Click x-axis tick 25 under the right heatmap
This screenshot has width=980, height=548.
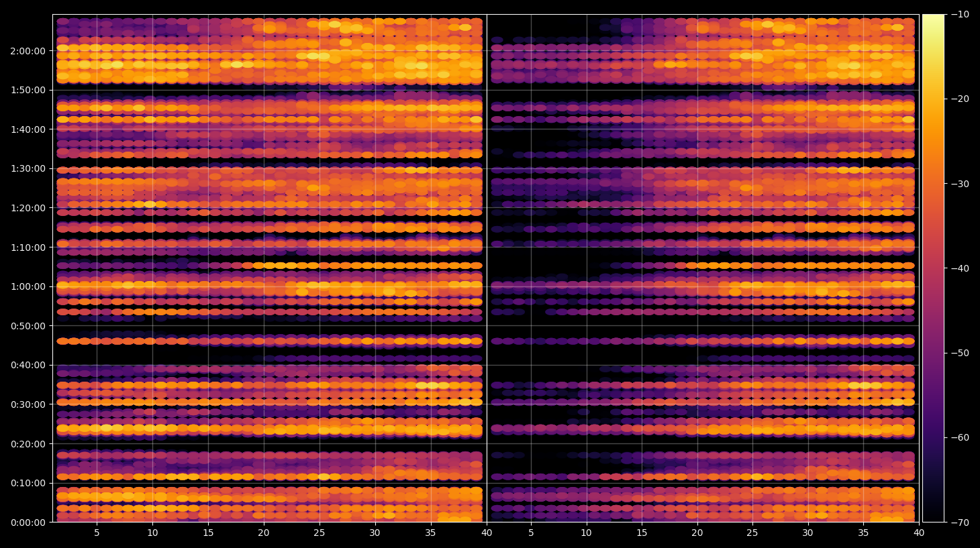752,533
